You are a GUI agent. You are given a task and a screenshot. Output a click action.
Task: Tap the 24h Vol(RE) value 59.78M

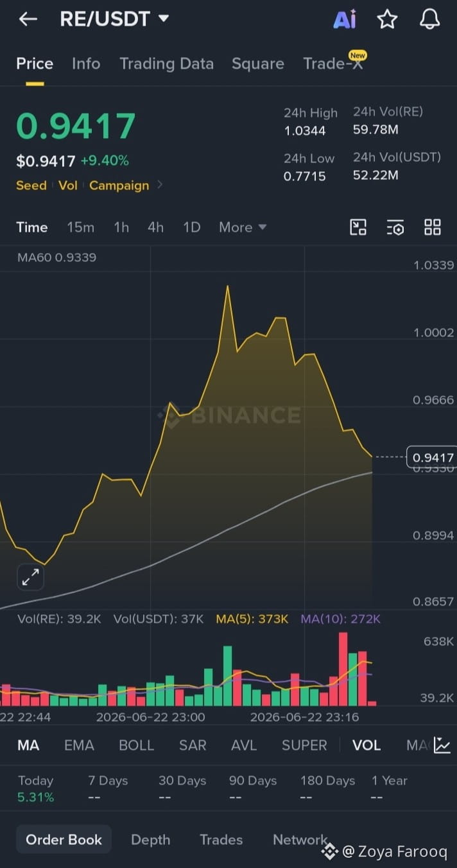click(x=375, y=130)
